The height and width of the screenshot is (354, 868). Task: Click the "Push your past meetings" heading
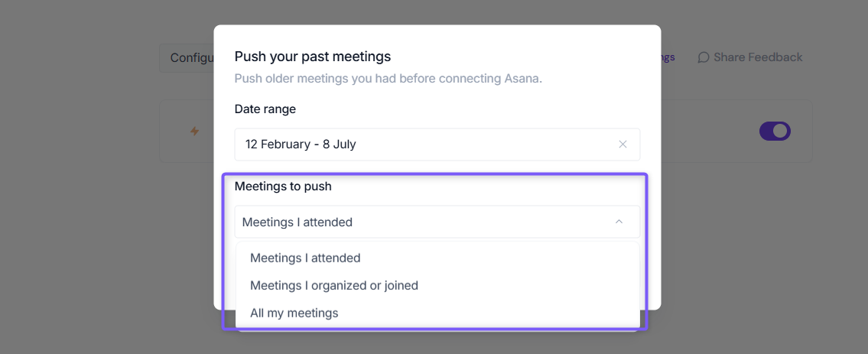coord(313,57)
